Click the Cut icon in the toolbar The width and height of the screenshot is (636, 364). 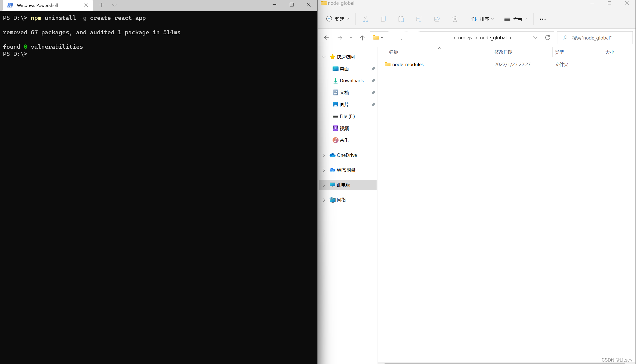[365, 19]
